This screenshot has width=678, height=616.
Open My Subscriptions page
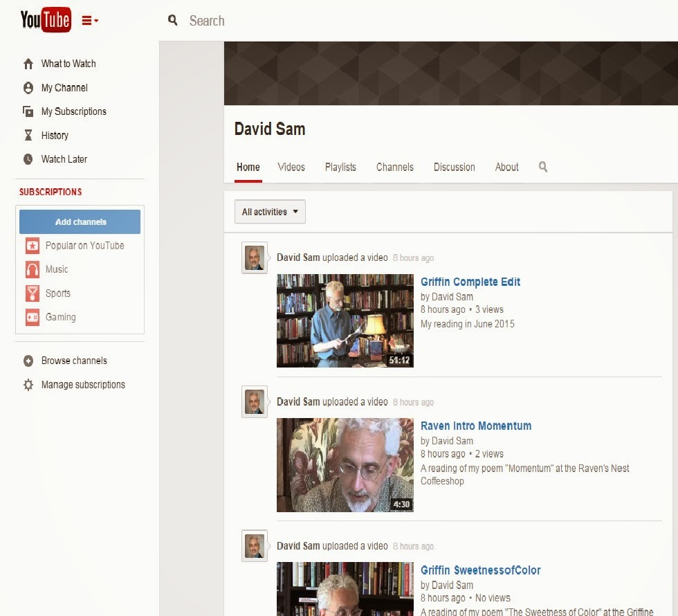73,111
